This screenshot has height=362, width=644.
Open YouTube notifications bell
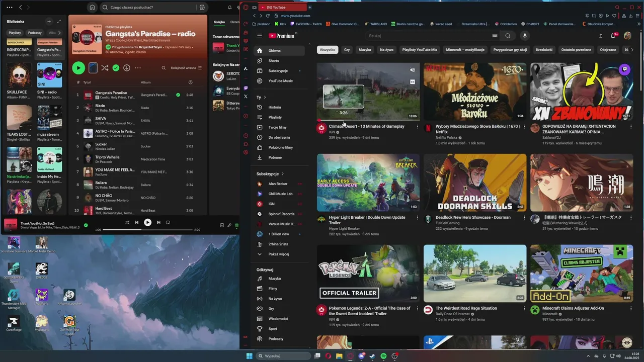613,36
